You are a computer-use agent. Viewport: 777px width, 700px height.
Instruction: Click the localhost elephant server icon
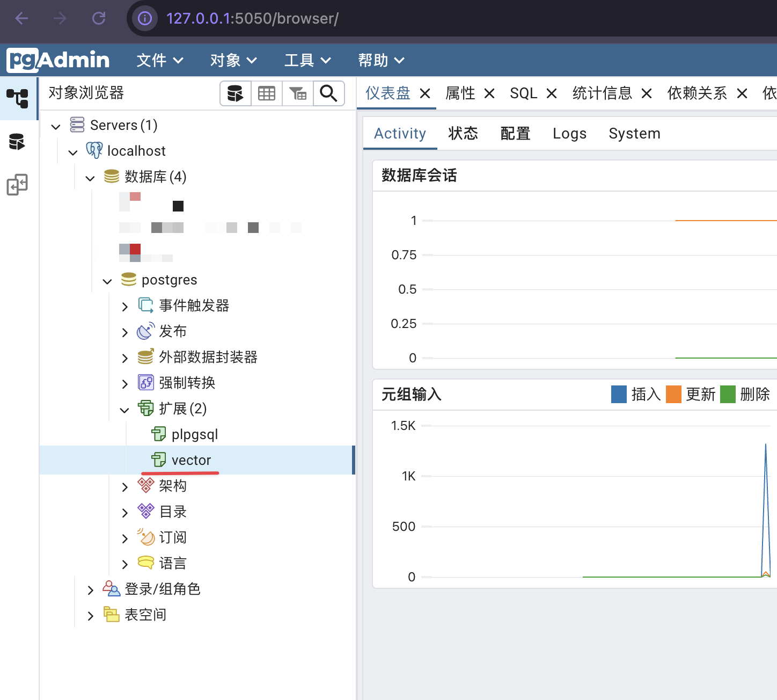94,151
